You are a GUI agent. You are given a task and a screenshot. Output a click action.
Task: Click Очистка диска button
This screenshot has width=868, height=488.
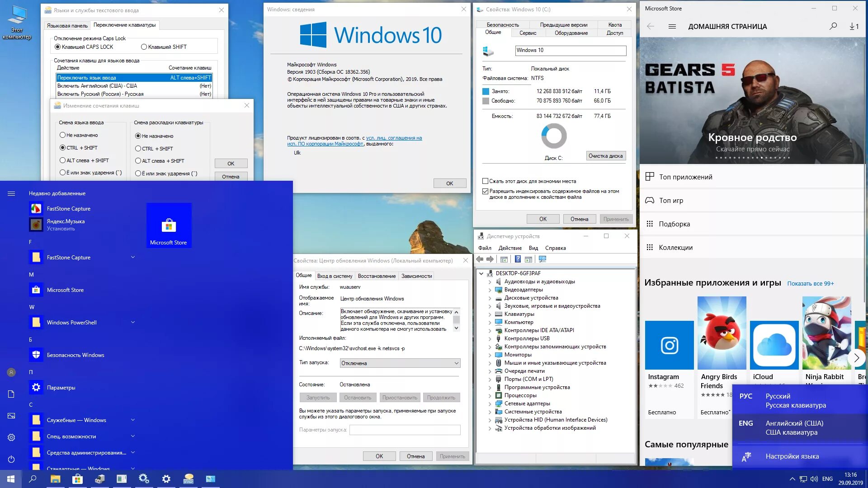tap(606, 156)
